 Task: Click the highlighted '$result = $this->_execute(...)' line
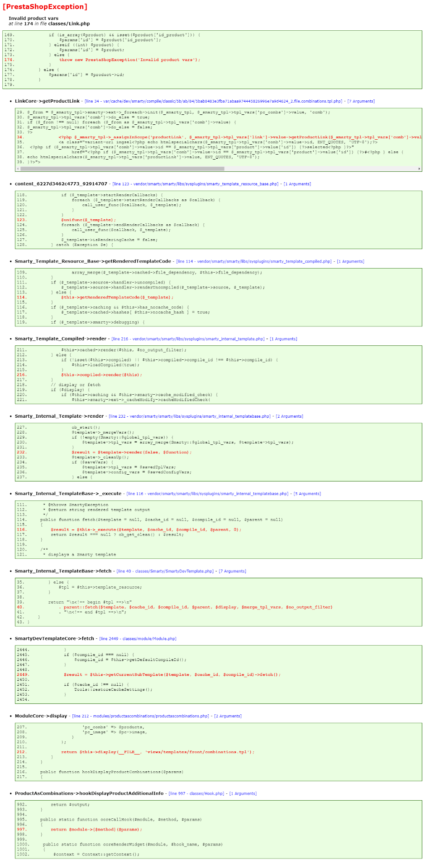[x=146, y=529]
